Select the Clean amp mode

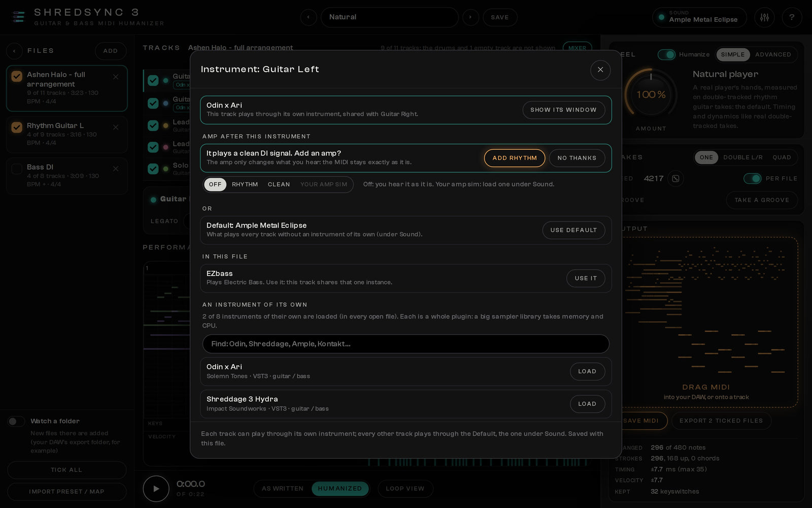(279, 184)
